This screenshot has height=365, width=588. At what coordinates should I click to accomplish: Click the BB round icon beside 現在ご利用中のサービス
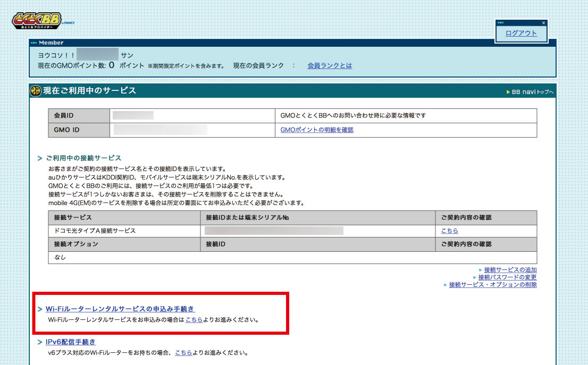(35, 91)
